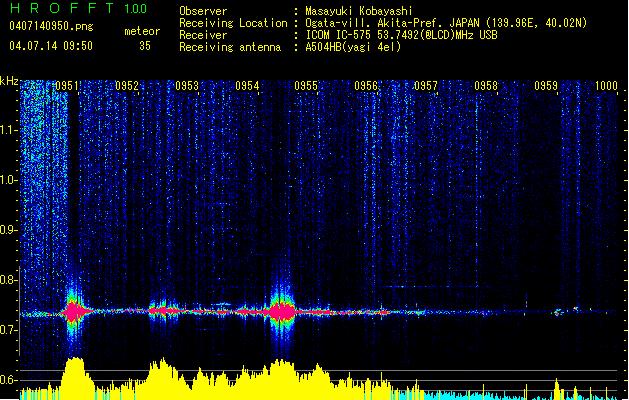
Task: Click the 0953 time marker
Action: (187, 86)
